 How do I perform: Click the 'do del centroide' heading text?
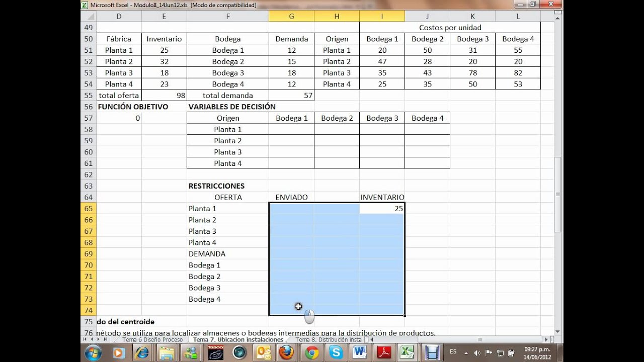point(125,322)
